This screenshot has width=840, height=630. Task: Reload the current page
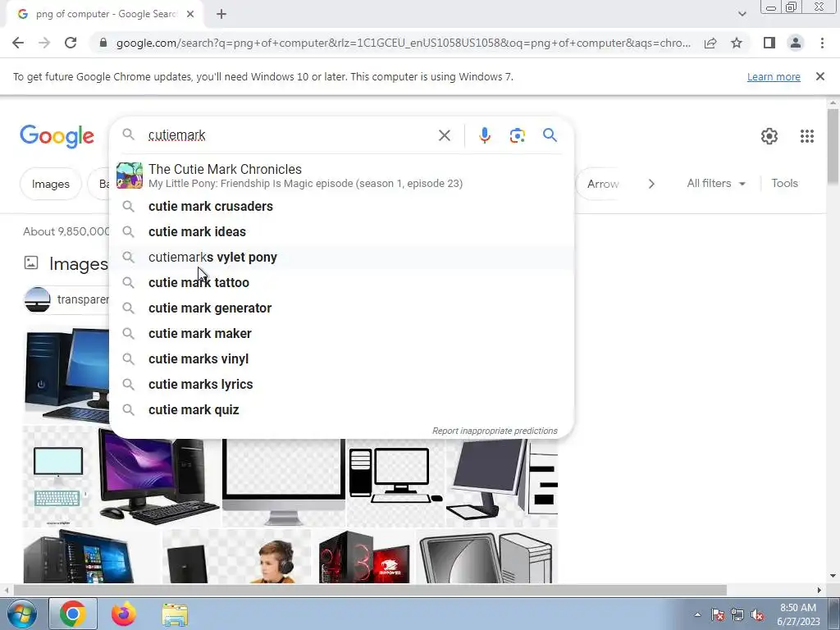pos(71,43)
